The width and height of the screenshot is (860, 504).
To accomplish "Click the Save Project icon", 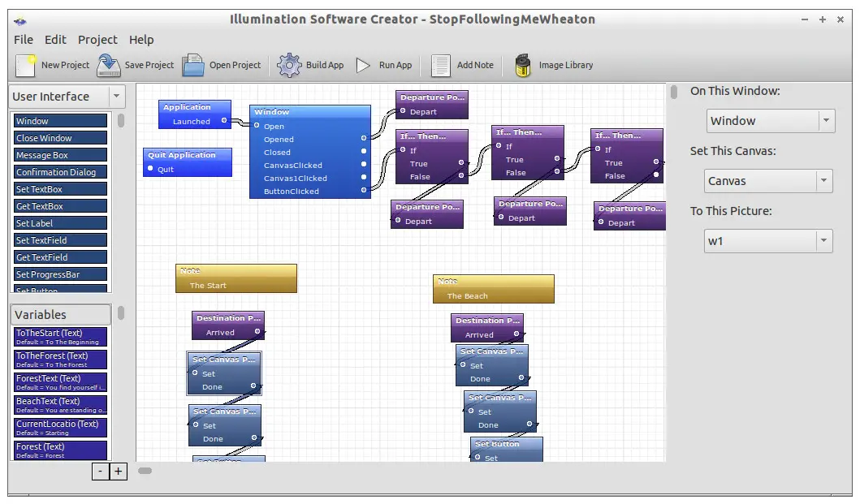I will (109, 65).
